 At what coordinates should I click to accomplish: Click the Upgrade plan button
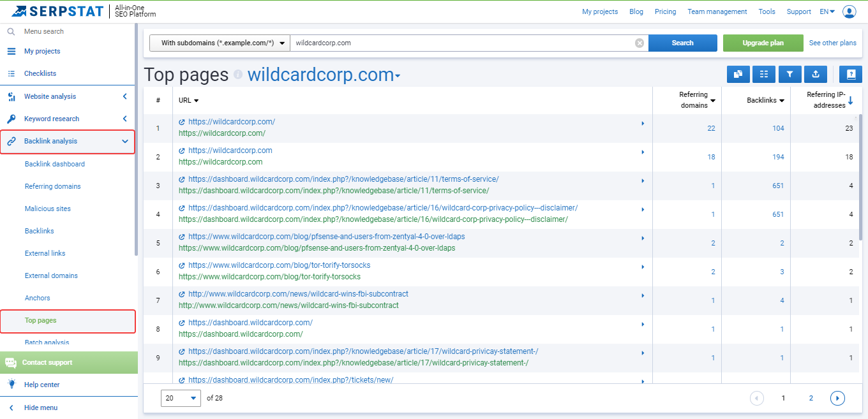(763, 43)
